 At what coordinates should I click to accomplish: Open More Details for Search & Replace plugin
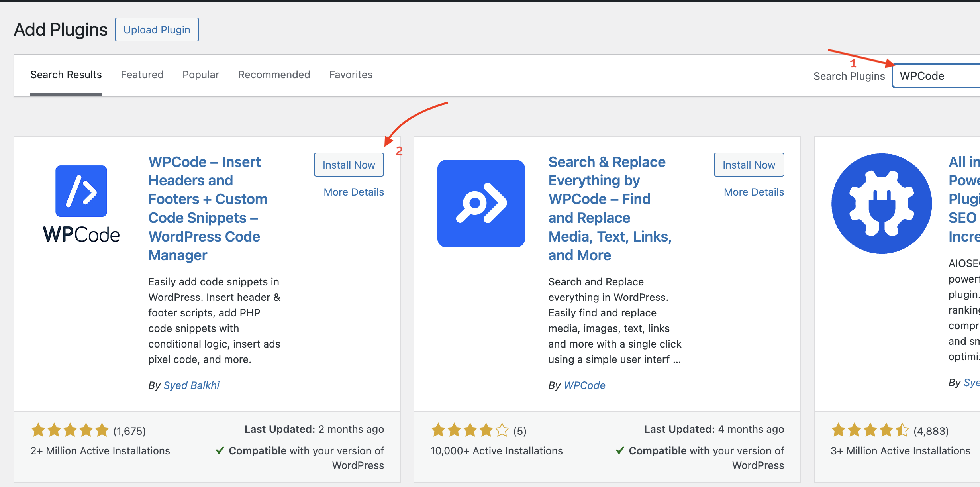(754, 192)
